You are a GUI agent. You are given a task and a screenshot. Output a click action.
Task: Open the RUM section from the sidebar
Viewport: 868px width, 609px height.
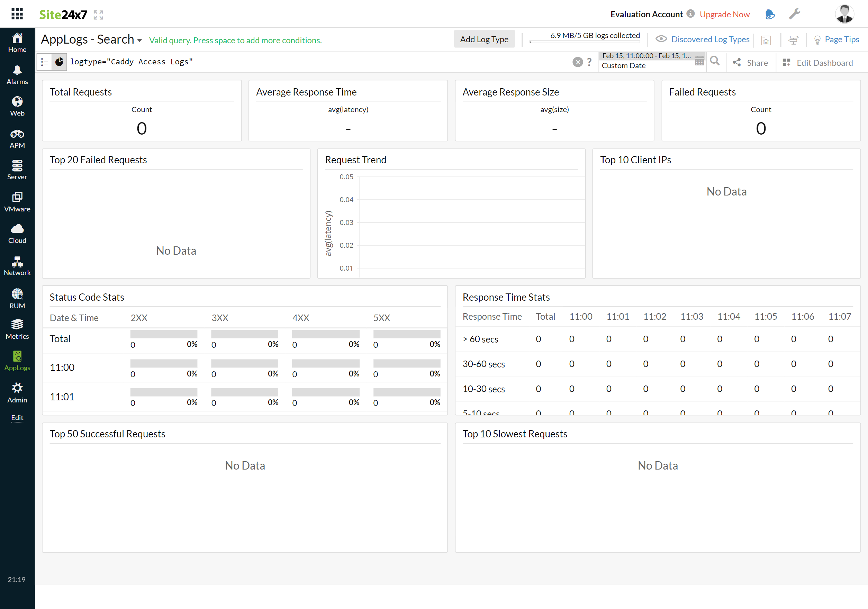coord(17,295)
